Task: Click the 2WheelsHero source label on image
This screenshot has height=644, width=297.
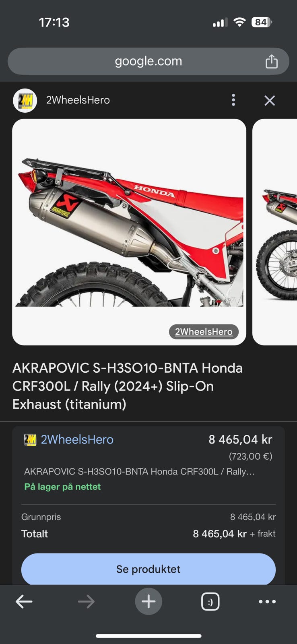Action: [204, 332]
